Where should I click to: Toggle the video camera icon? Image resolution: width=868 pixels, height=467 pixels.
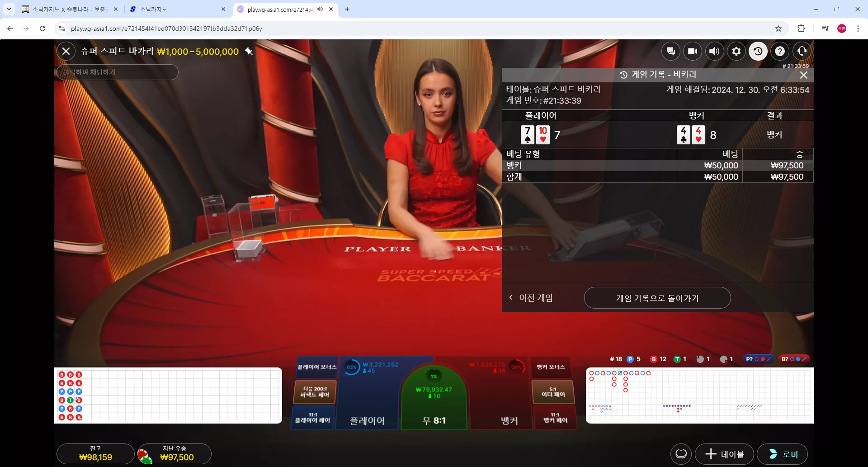[693, 51]
